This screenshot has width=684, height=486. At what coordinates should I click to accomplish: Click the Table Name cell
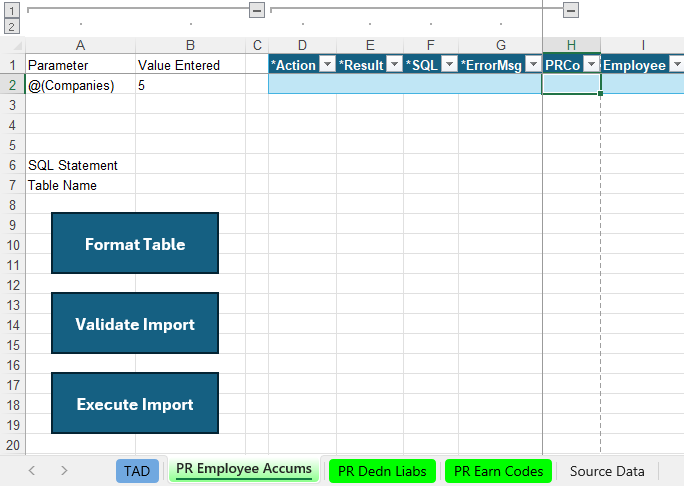tap(80, 185)
